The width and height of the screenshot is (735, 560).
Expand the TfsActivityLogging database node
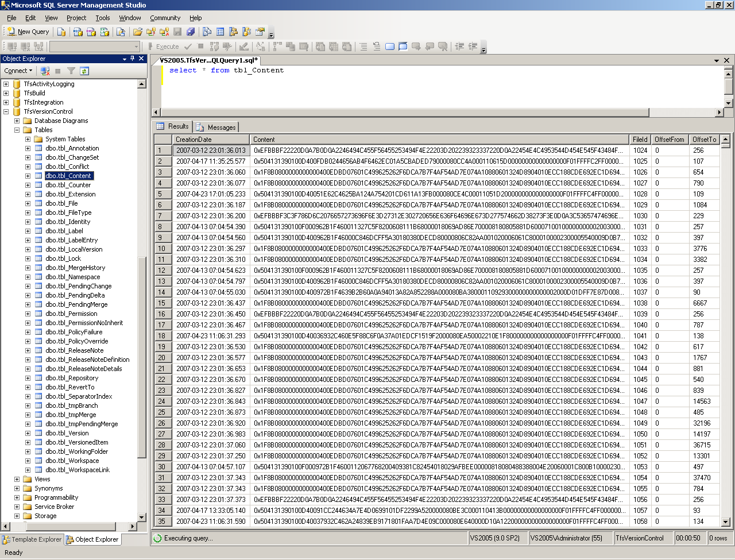(x=6, y=84)
